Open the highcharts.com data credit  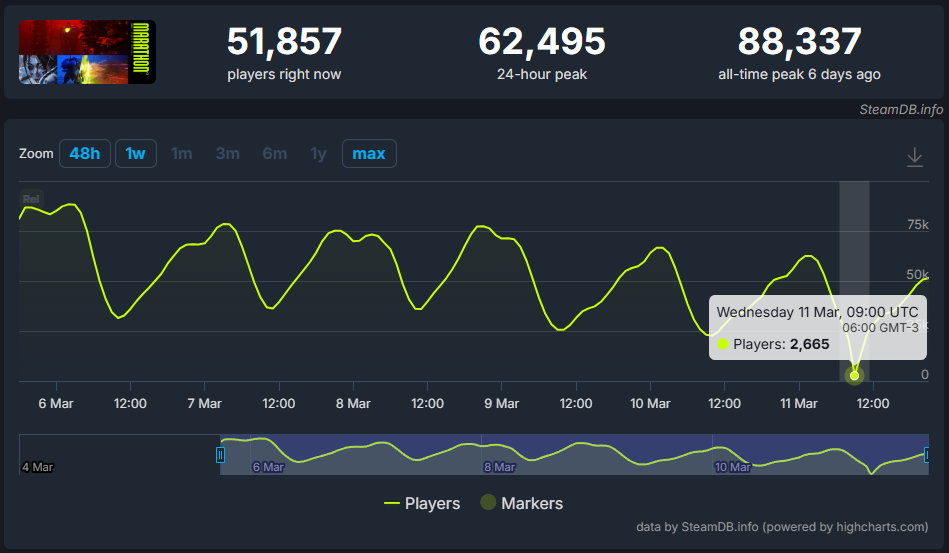(x=782, y=527)
